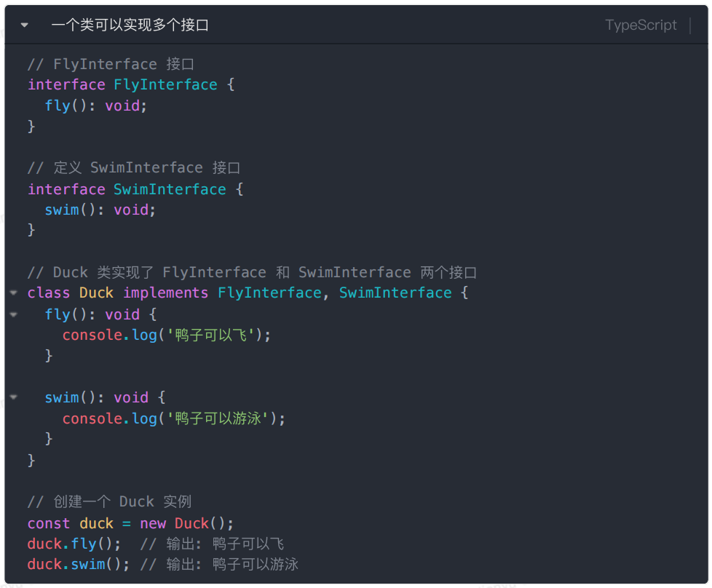Click the comment '// 输出: 鸭子可以飞'
Screen dimensions: 712x588
212,544
